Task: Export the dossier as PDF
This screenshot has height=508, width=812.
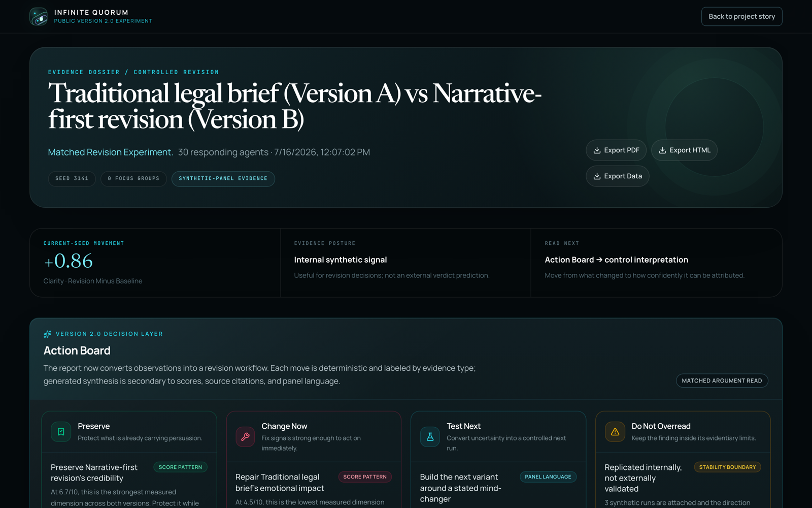Action: click(x=616, y=150)
